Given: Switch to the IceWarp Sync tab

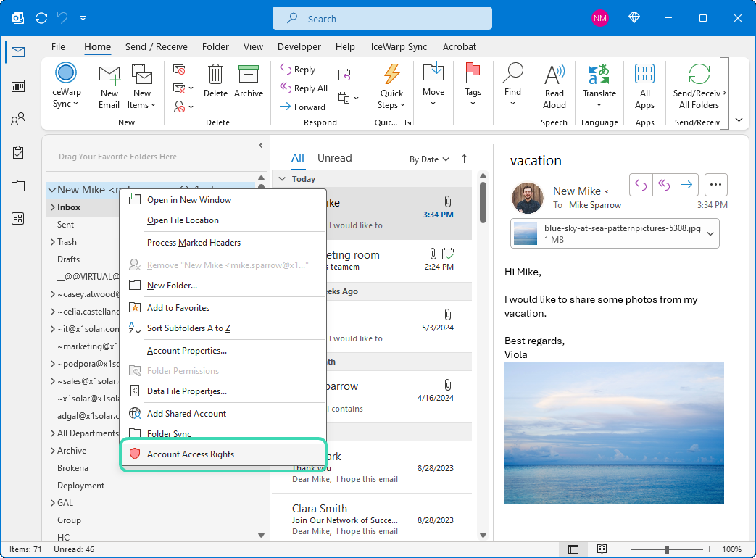Looking at the screenshot, I should click(x=399, y=46).
